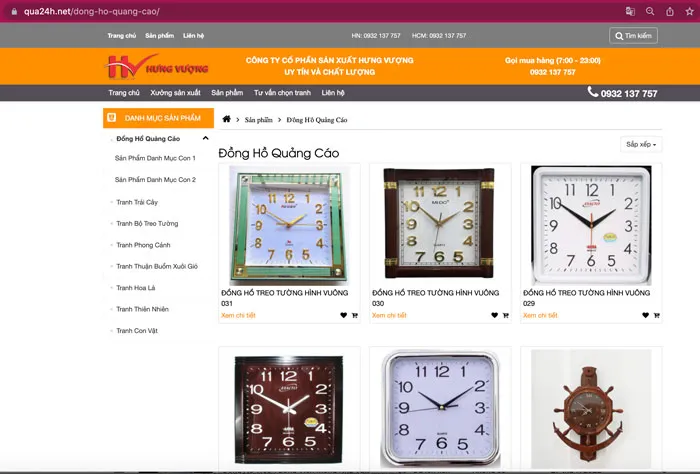The image size is (700, 474).
Task: Open Trang chủ in the top gray bar
Action: tap(121, 36)
